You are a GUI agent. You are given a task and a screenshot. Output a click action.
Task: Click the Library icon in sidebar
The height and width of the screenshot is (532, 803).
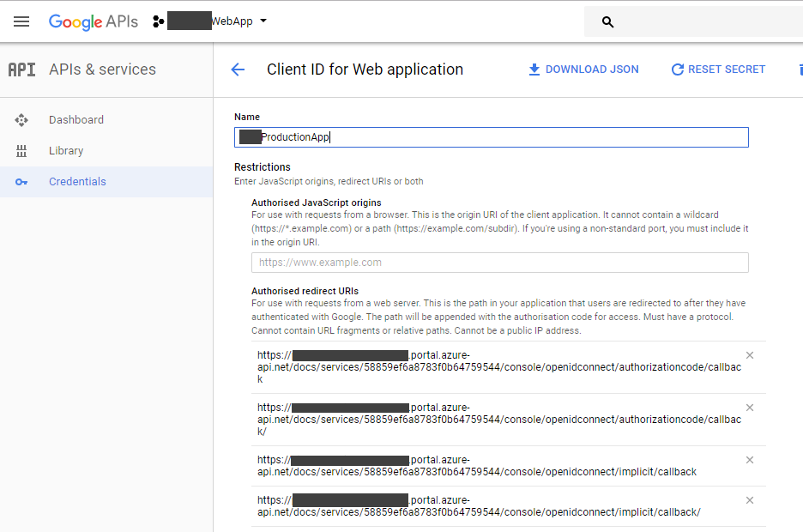[x=21, y=151]
